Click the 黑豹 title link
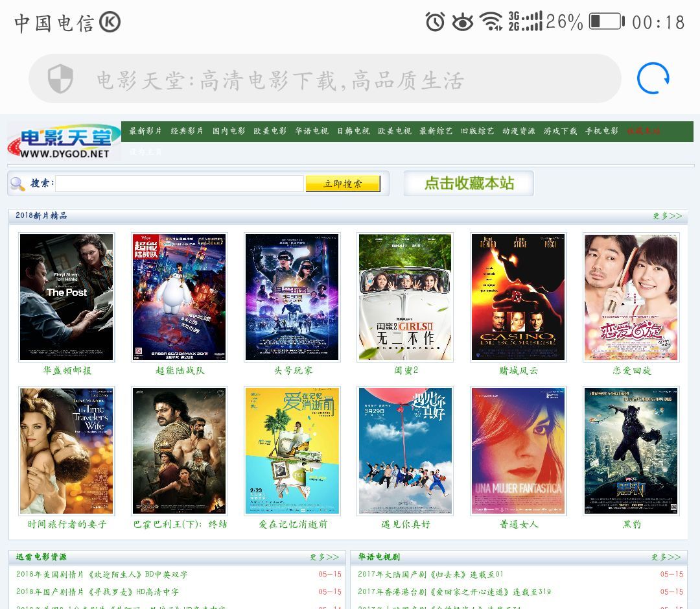 [x=632, y=524]
